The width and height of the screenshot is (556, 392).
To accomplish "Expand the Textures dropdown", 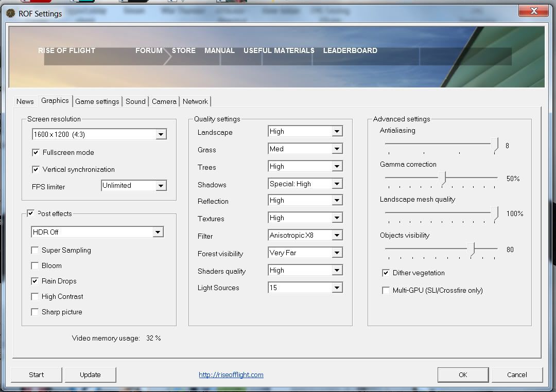I will click(305, 218).
